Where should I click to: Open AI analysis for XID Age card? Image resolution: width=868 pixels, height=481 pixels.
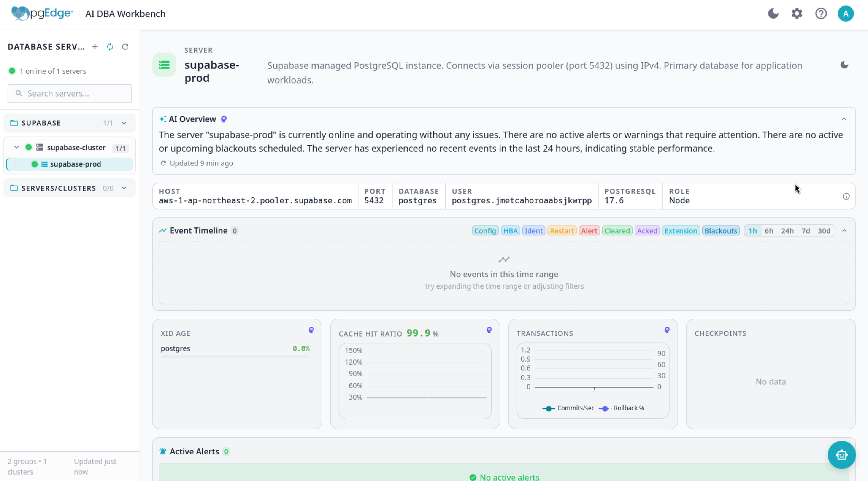point(311,330)
